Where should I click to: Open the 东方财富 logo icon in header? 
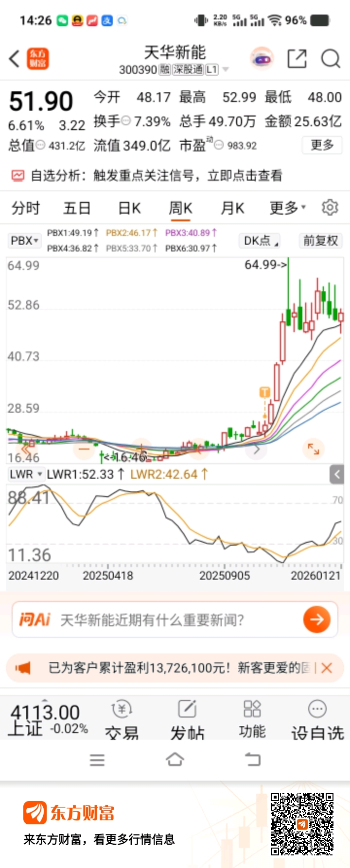37,59
